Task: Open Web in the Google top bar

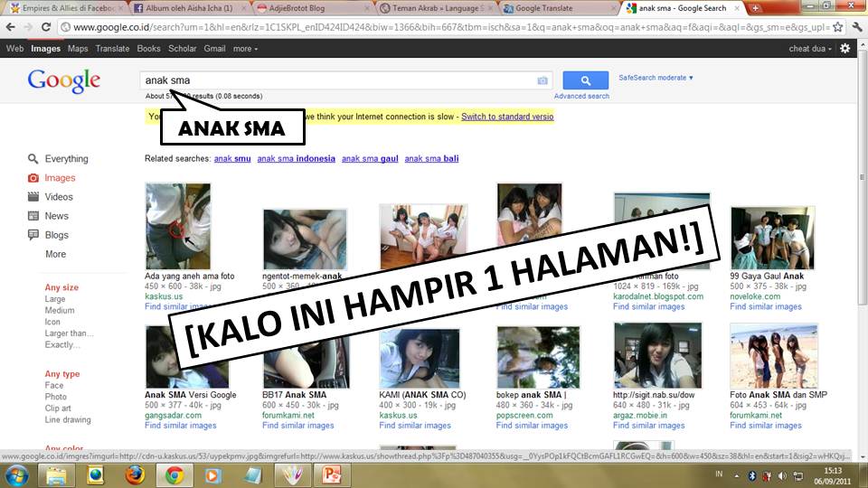Action: click(x=15, y=49)
